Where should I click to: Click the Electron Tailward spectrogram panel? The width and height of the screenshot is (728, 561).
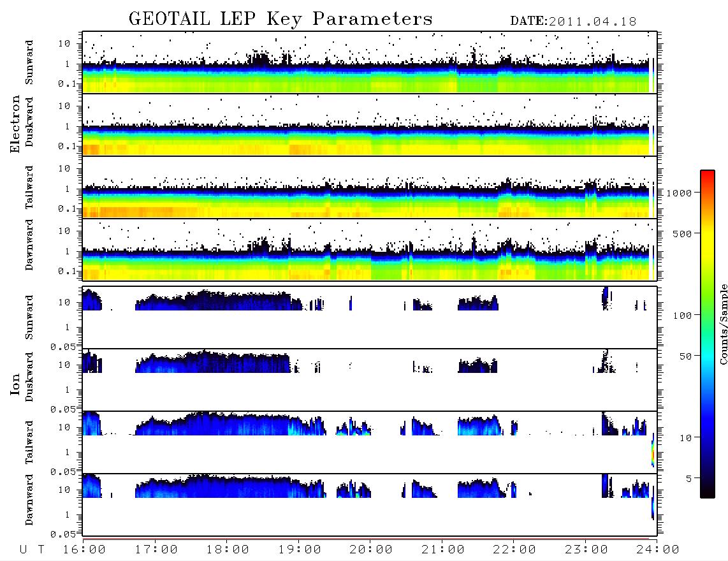(x=370, y=187)
